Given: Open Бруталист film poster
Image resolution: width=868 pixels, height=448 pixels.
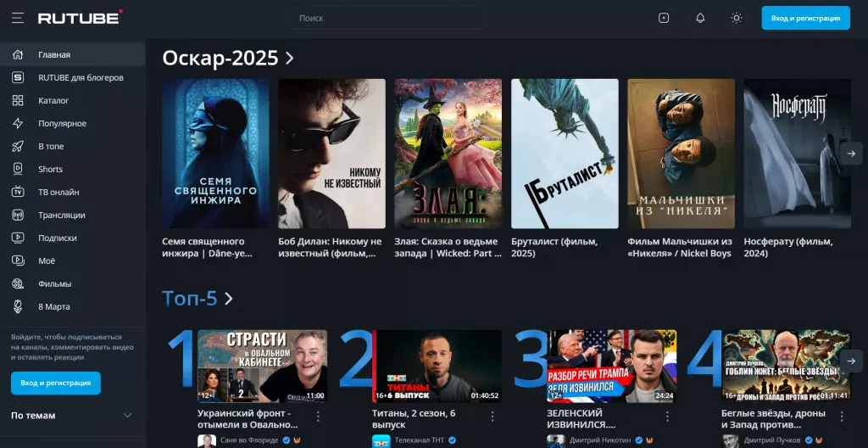Looking at the screenshot, I should tap(565, 154).
